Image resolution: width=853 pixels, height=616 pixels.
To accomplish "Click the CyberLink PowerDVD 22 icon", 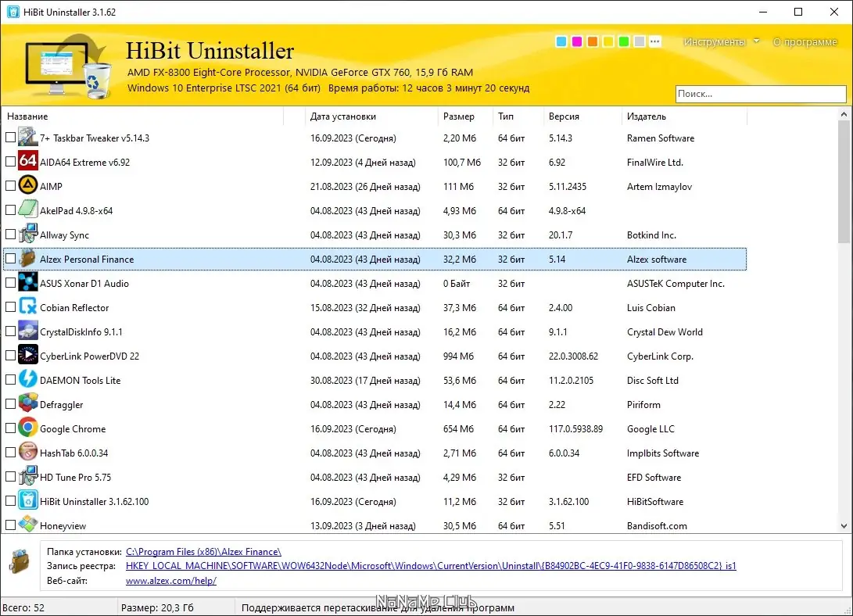I will (x=27, y=356).
